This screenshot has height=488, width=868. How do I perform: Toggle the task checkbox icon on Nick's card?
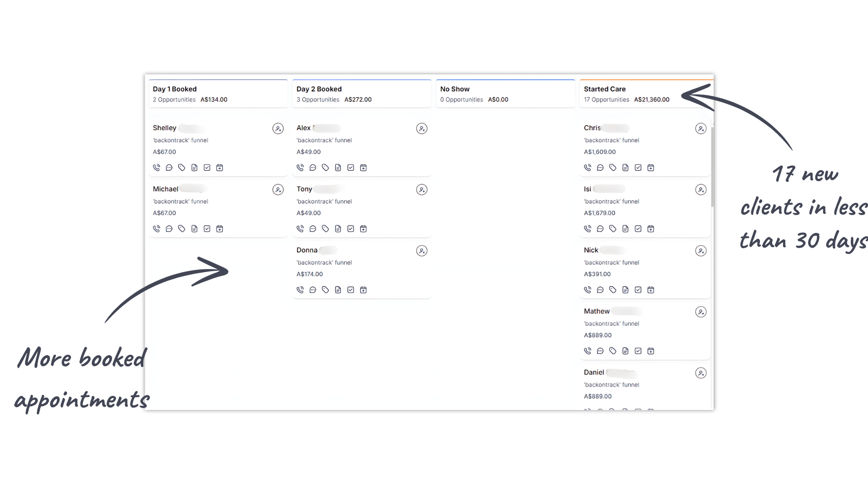point(638,290)
